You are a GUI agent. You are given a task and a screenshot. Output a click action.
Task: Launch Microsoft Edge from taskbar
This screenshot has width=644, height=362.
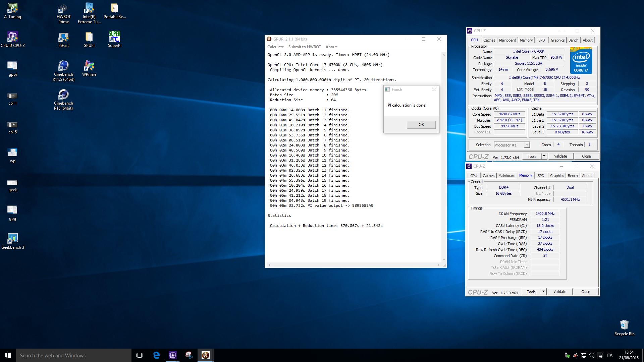(156, 355)
